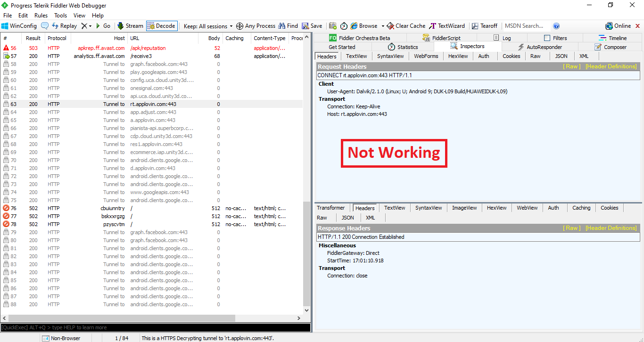Click the QuickExec command box
This screenshot has height=342, width=644.
[156, 327]
